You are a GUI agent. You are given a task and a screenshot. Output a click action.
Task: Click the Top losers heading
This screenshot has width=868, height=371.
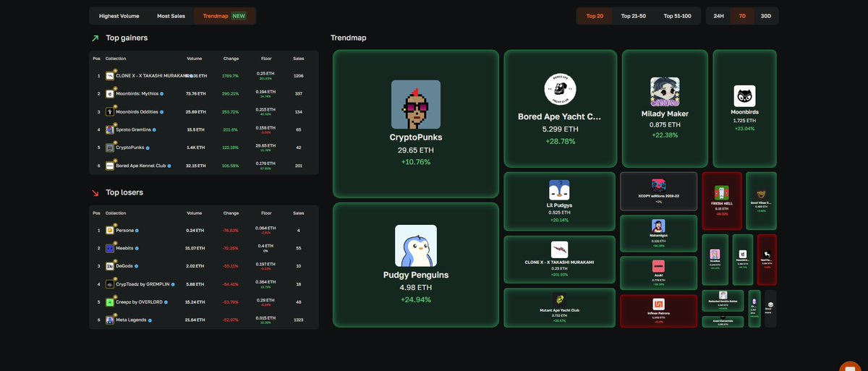coord(124,192)
